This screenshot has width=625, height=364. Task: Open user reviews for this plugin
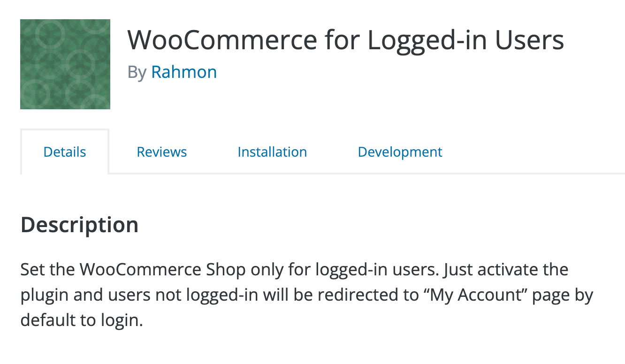tap(161, 152)
